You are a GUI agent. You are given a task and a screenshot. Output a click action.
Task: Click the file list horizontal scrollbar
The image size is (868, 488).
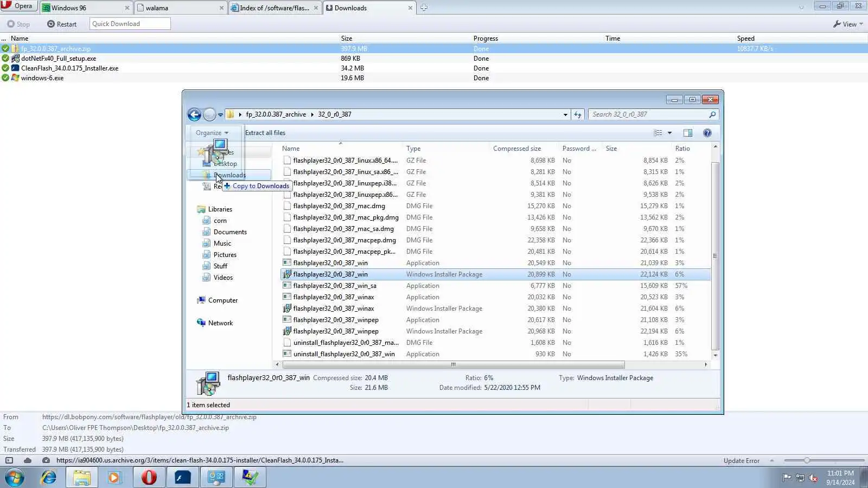tap(453, 364)
